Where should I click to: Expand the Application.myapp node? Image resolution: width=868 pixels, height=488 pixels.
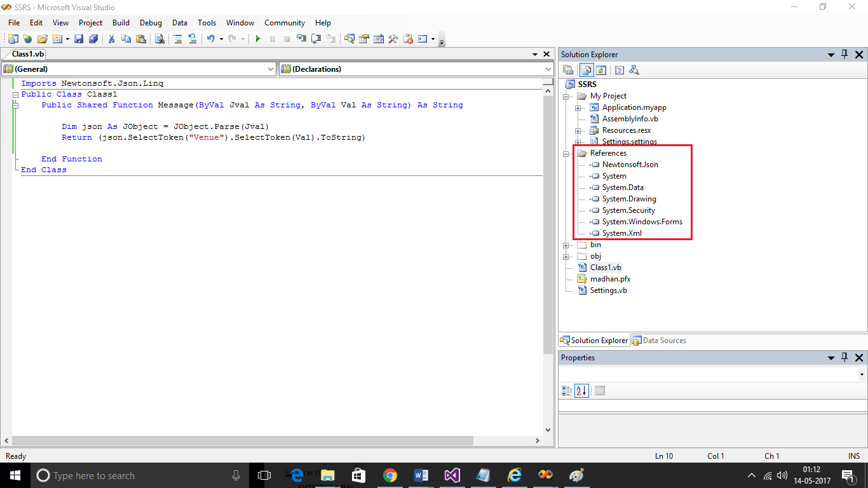point(578,107)
